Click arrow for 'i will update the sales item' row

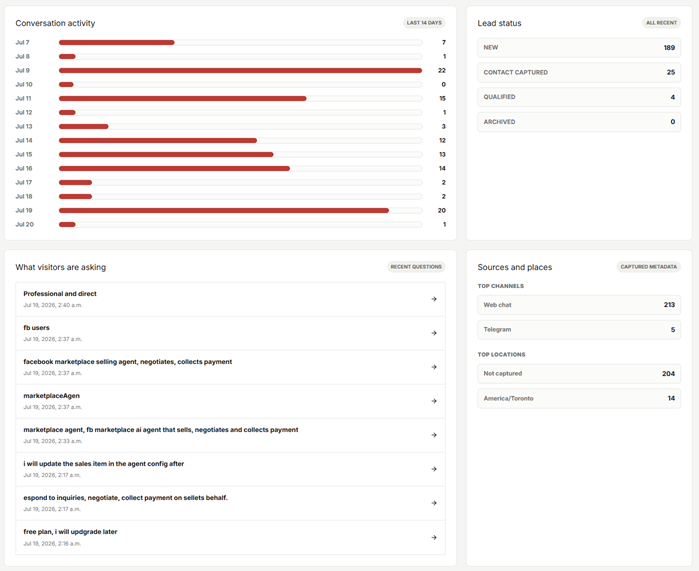[434, 469]
